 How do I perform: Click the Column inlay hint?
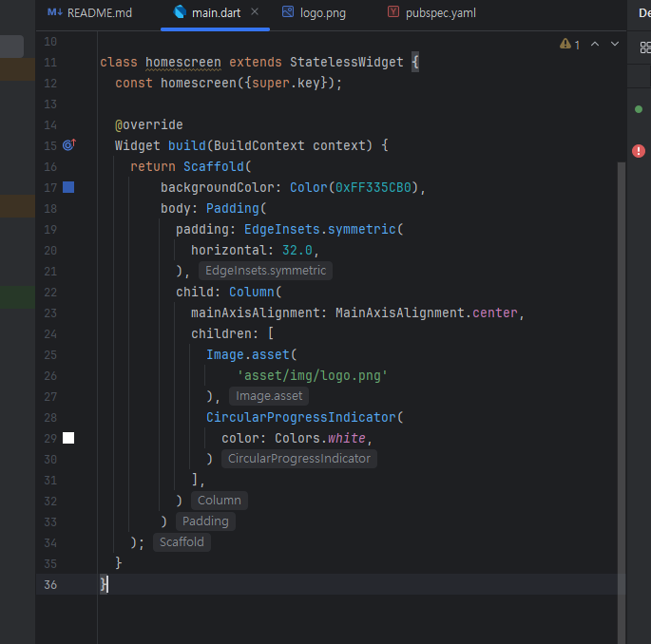(x=220, y=501)
